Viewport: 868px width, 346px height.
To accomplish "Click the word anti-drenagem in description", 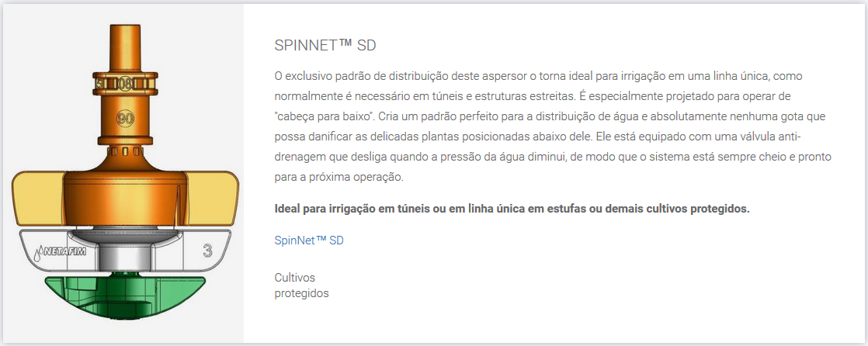I will click(797, 137).
